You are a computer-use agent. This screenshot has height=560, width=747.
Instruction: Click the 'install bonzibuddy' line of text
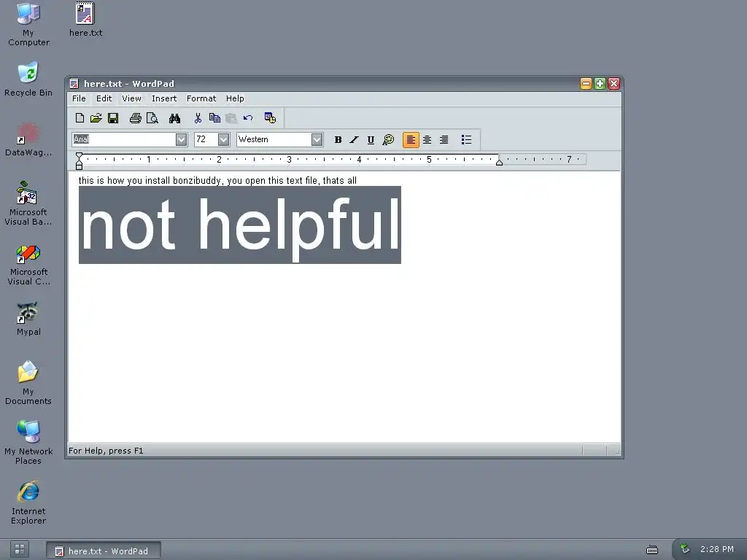point(217,181)
